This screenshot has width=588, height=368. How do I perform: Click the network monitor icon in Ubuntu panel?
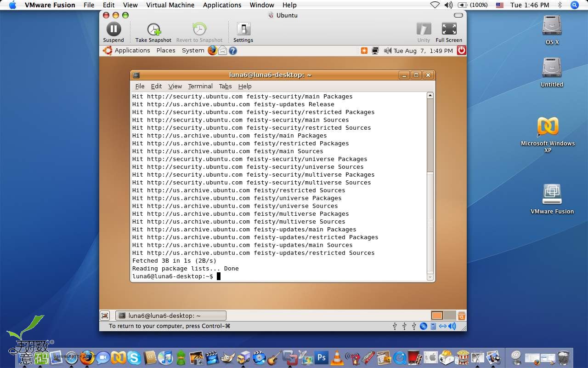(x=375, y=51)
